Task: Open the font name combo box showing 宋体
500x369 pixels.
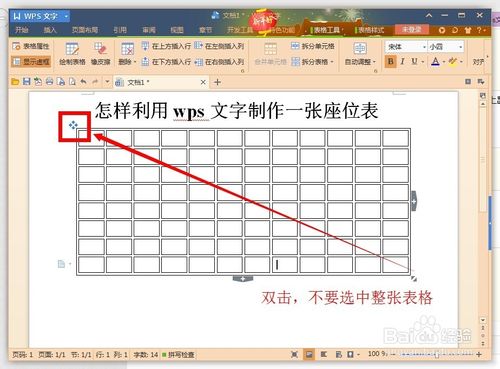Action: tap(406, 47)
